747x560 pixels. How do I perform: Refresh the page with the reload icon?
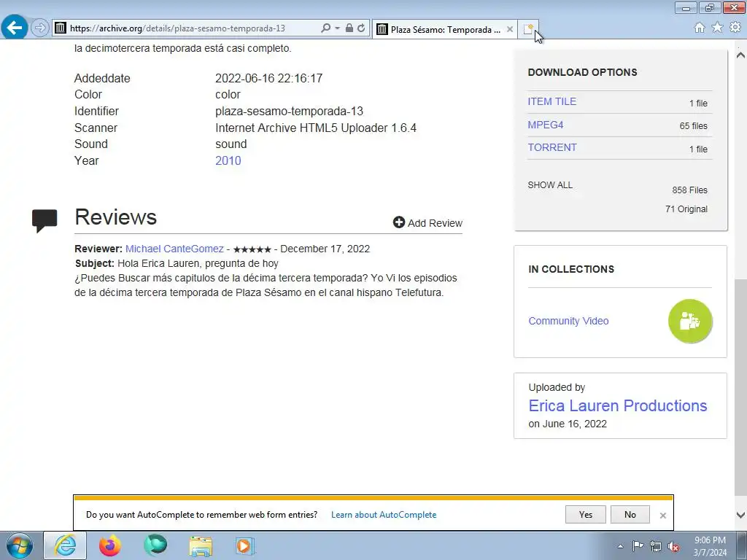(361, 28)
